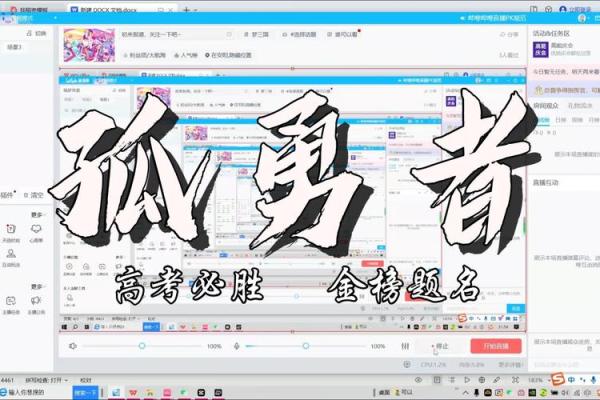600x400 pixels.
Task: Click the 切换 scene switch button
Action: [x=36, y=33]
